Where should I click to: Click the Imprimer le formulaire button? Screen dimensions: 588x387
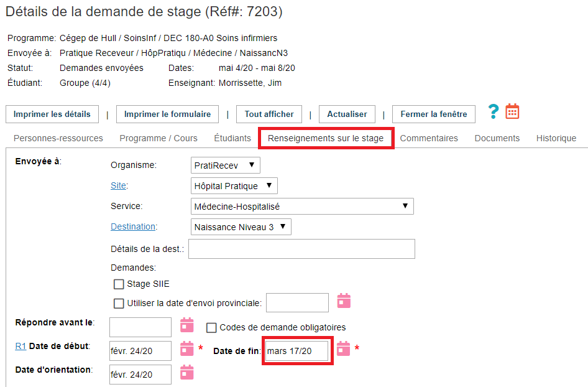point(167,114)
